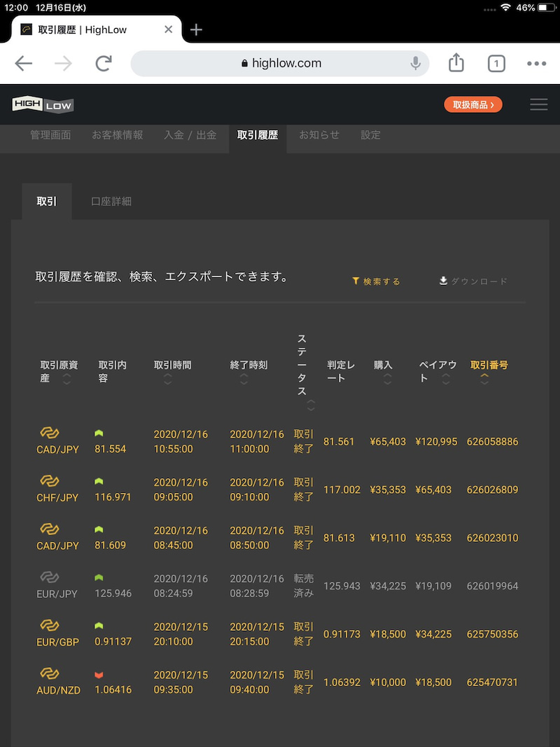Click the green High arrow above 116.971
Viewport: 560px width, 747px height.
99,481
